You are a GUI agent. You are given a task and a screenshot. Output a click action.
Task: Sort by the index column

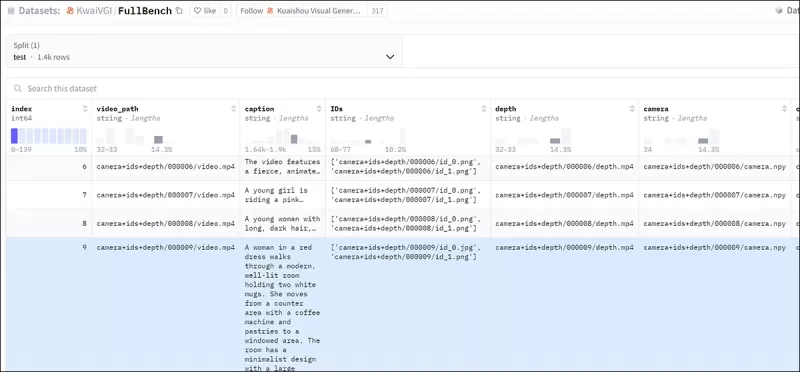(x=85, y=109)
